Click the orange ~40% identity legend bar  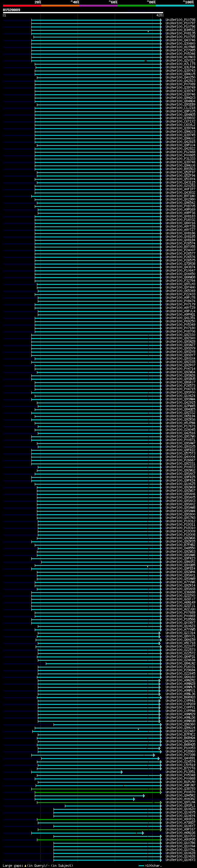pos(60,6)
